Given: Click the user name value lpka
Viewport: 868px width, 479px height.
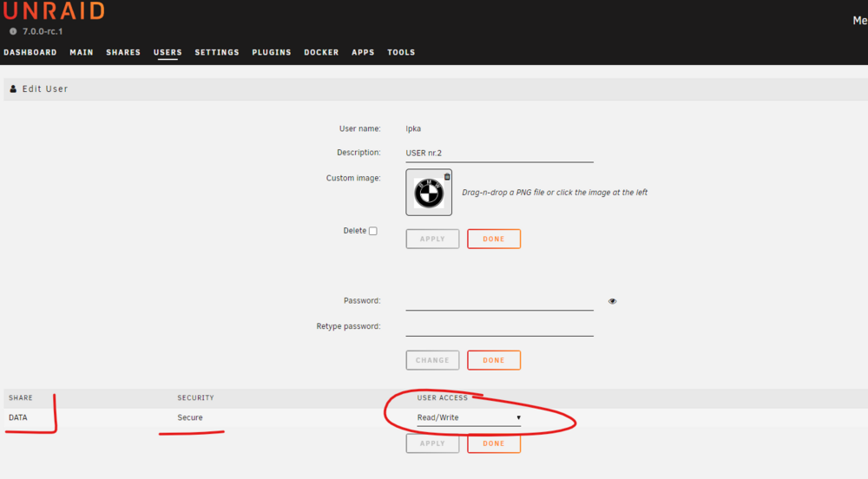Looking at the screenshot, I should coord(413,129).
